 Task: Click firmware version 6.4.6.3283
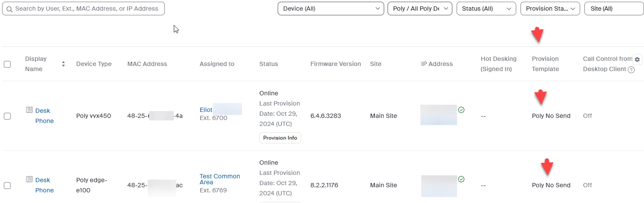[x=326, y=116]
